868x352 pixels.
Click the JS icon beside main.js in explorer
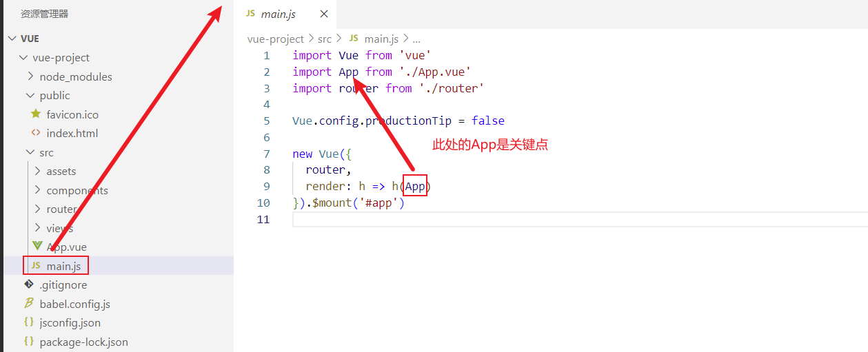coord(36,266)
